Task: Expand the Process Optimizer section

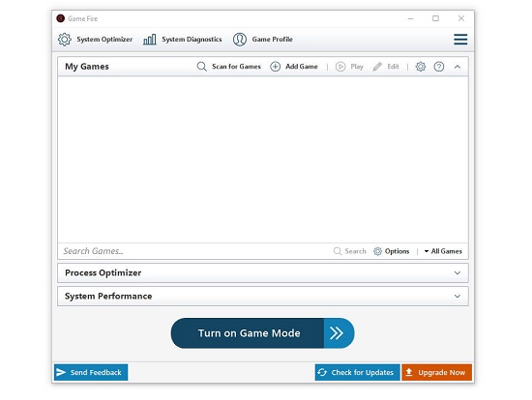Action: tap(458, 272)
